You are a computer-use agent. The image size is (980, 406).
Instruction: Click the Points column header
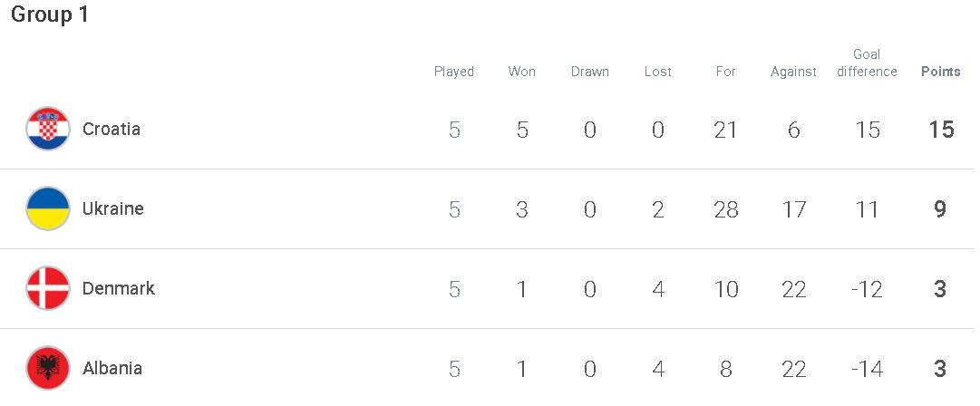click(x=941, y=72)
